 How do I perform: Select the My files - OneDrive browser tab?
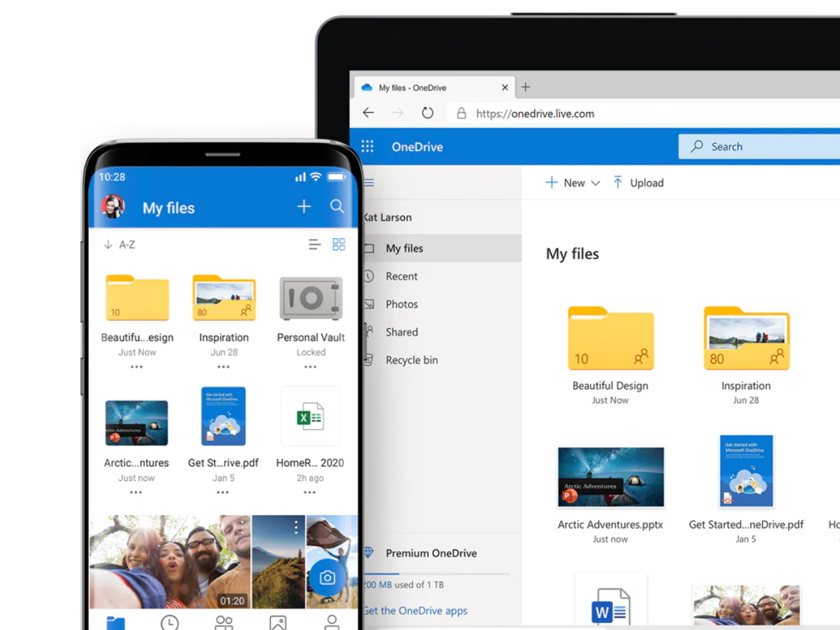click(x=435, y=87)
